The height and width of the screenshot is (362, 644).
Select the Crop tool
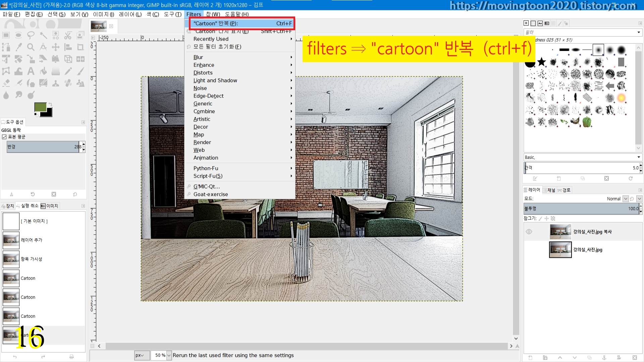point(80,47)
